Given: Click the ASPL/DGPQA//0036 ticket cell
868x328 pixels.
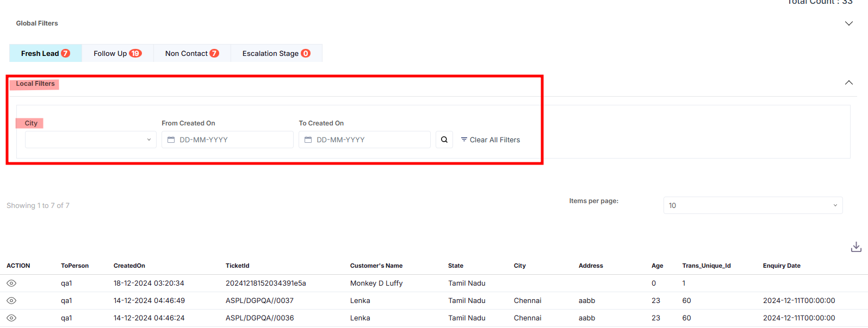Looking at the screenshot, I should click(260, 318).
